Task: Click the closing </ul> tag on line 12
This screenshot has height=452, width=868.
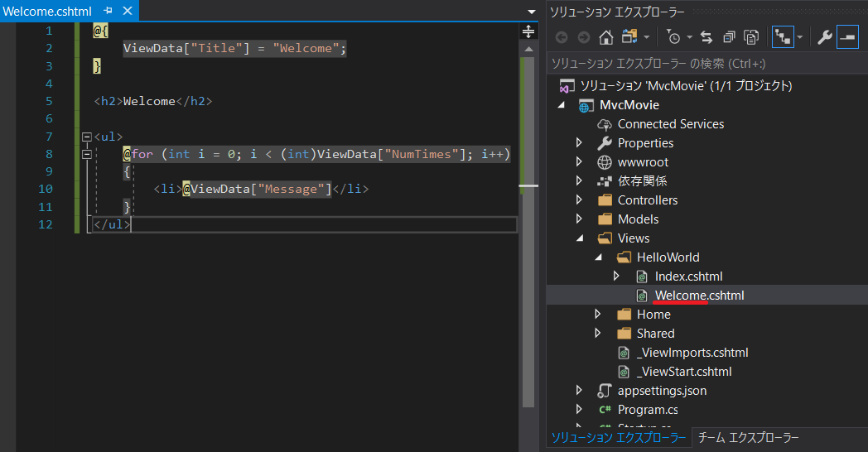Action: [x=112, y=224]
